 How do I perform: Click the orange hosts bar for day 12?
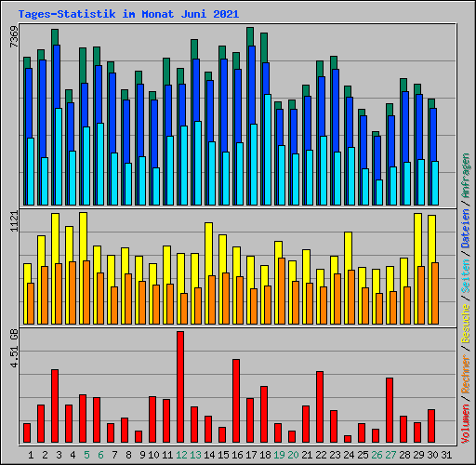pyautogui.click(x=184, y=309)
